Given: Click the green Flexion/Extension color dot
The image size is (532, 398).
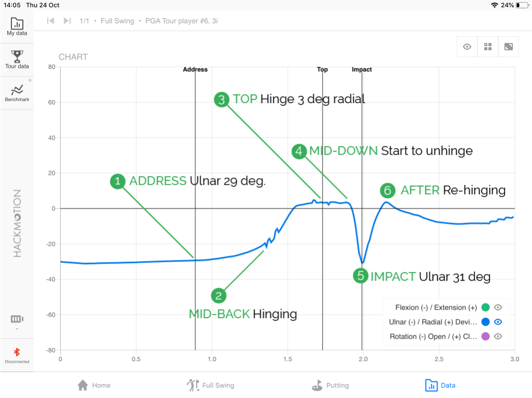Looking at the screenshot, I should click(x=486, y=308).
